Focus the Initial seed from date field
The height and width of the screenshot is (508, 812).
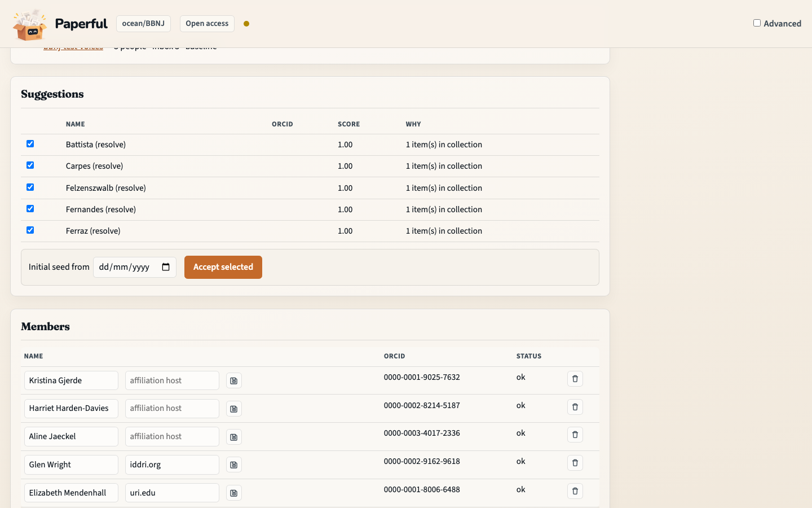(134, 267)
